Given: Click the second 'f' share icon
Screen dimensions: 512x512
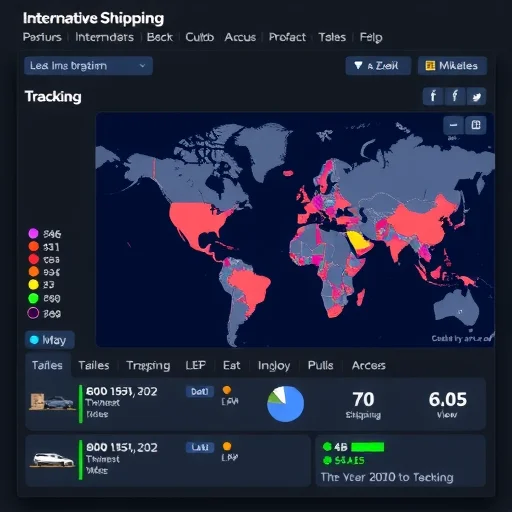Looking at the screenshot, I should [x=455, y=97].
